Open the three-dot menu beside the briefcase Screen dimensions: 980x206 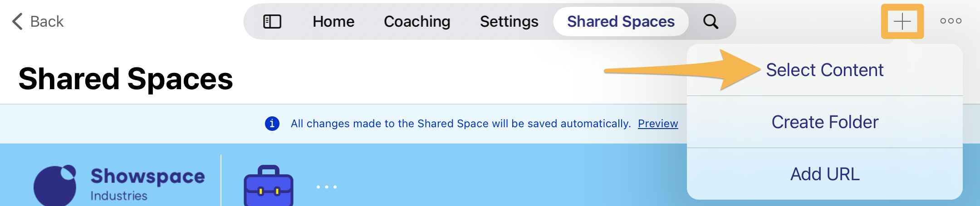327,187
